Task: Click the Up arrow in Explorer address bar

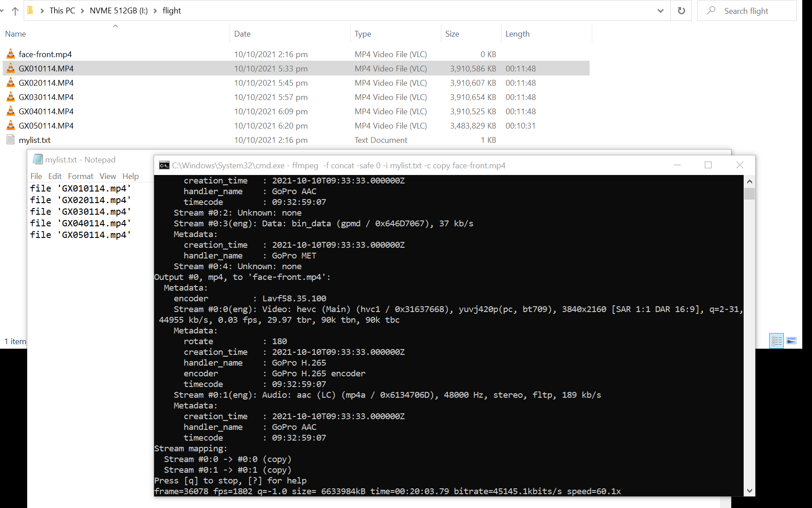Action: 15,11
